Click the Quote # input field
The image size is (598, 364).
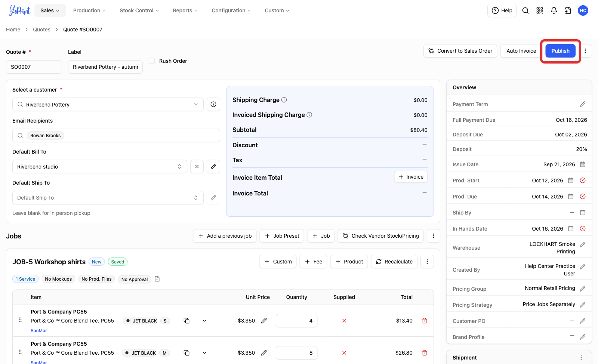click(x=34, y=67)
